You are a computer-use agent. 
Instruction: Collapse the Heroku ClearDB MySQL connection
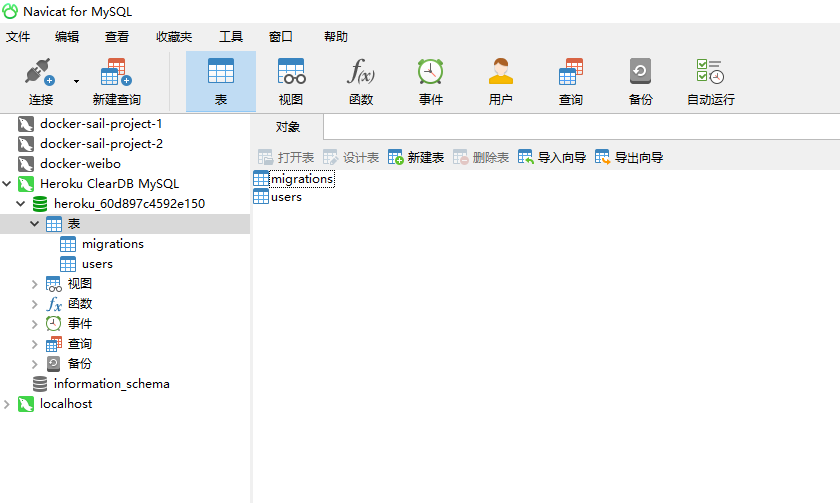7,184
